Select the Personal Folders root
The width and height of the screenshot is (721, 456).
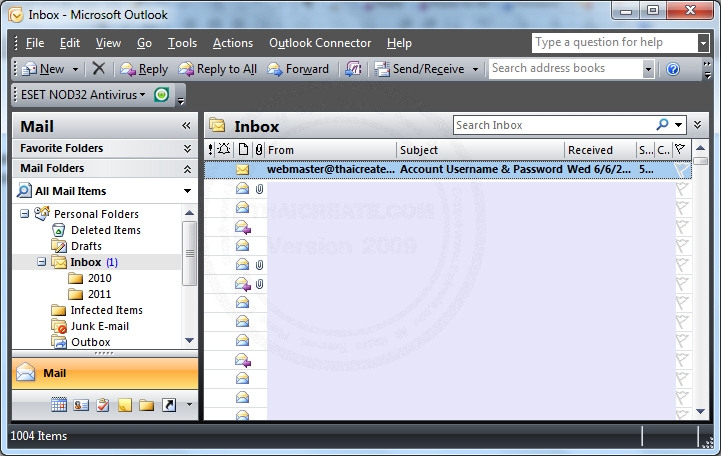(x=96, y=214)
